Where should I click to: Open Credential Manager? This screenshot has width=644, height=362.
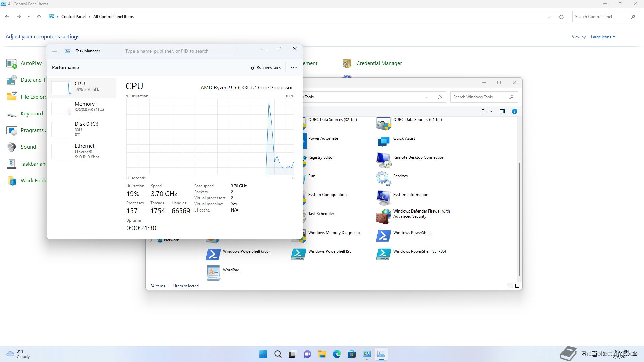[372, 63]
